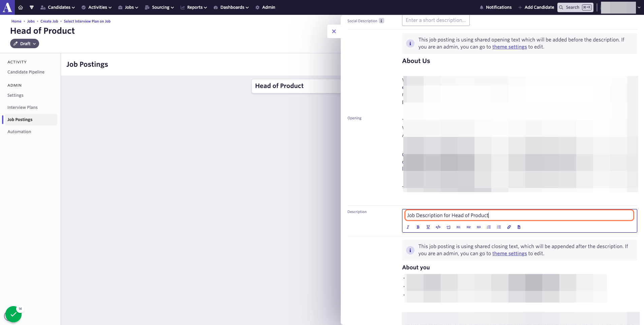
Task: Go to home via house icon
Action: (21, 7)
